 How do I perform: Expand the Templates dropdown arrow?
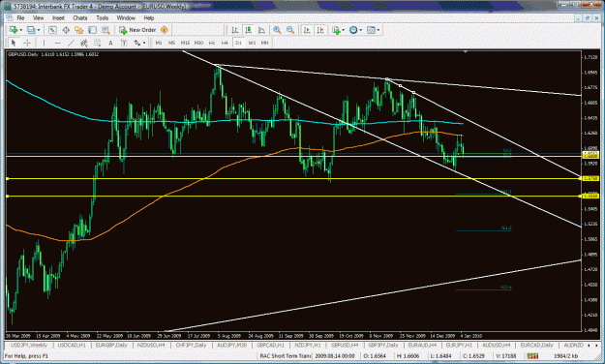(x=378, y=30)
